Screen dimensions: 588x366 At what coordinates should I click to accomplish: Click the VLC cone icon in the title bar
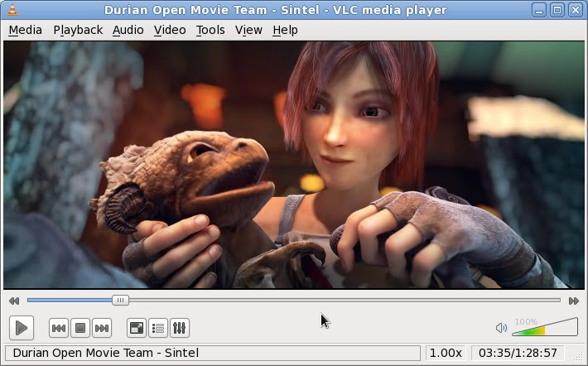pos(12,10)
